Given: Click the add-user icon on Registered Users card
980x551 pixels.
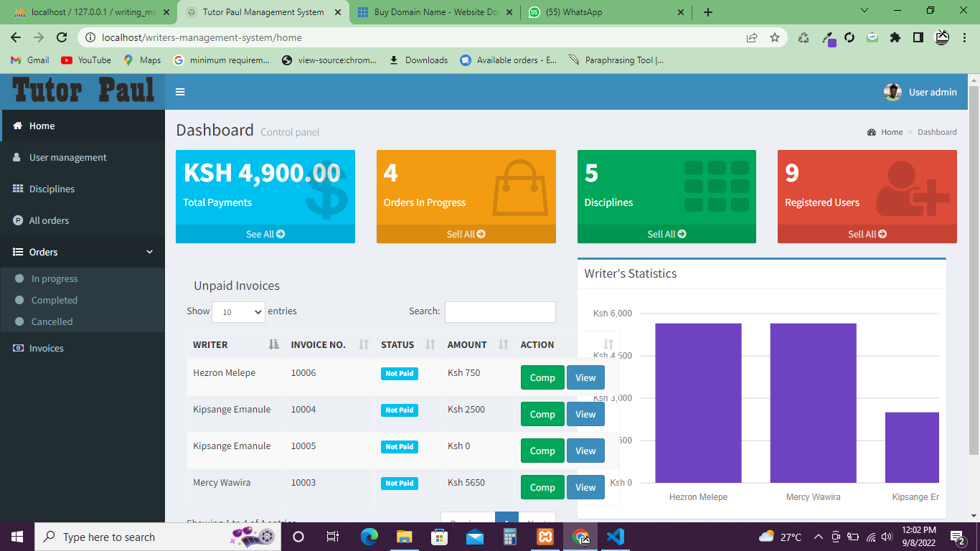Looking at the screenshot, I should [x=913, y=189].
